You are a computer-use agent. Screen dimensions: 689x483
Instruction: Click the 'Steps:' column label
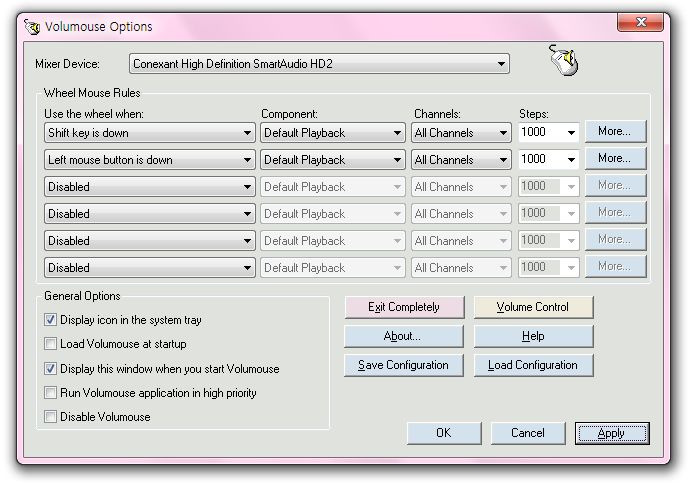(x=533, y=114)
